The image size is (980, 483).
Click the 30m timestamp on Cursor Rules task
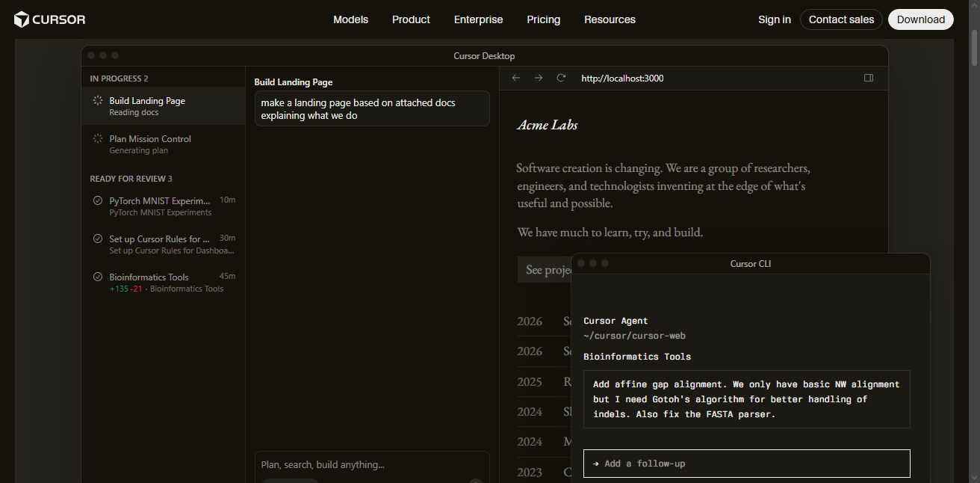227,239
